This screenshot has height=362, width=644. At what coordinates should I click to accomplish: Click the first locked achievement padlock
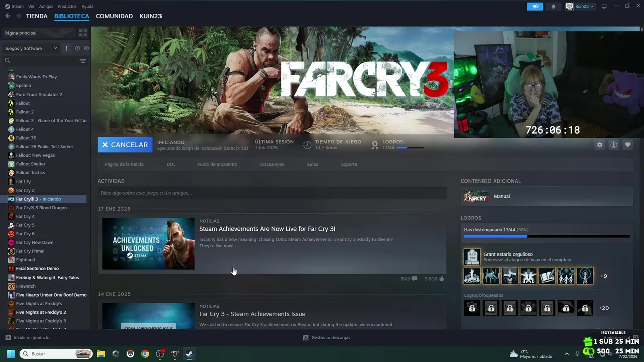pyautogui.click(x=472, y=308)
